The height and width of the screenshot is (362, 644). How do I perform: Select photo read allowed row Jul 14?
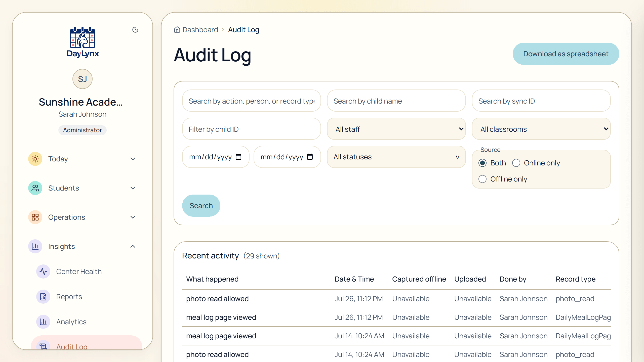click(396, 354)
